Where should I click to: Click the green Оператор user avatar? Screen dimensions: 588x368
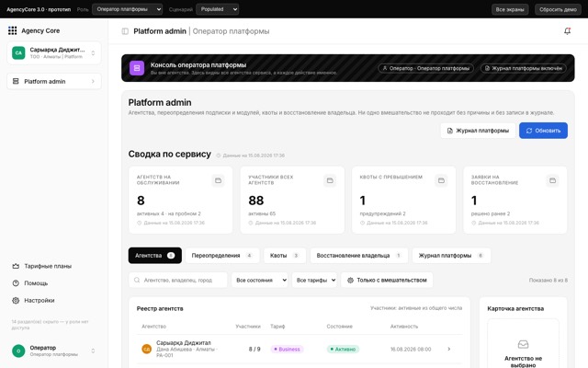click(18, 351)
